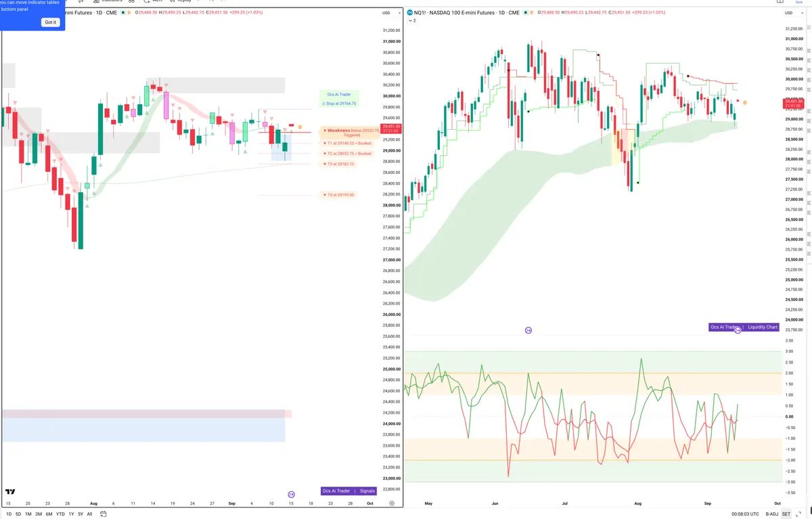This screenshot has width=812, height=519.
Task: Click orange D marker on left chart
Action: coord(300,127)
